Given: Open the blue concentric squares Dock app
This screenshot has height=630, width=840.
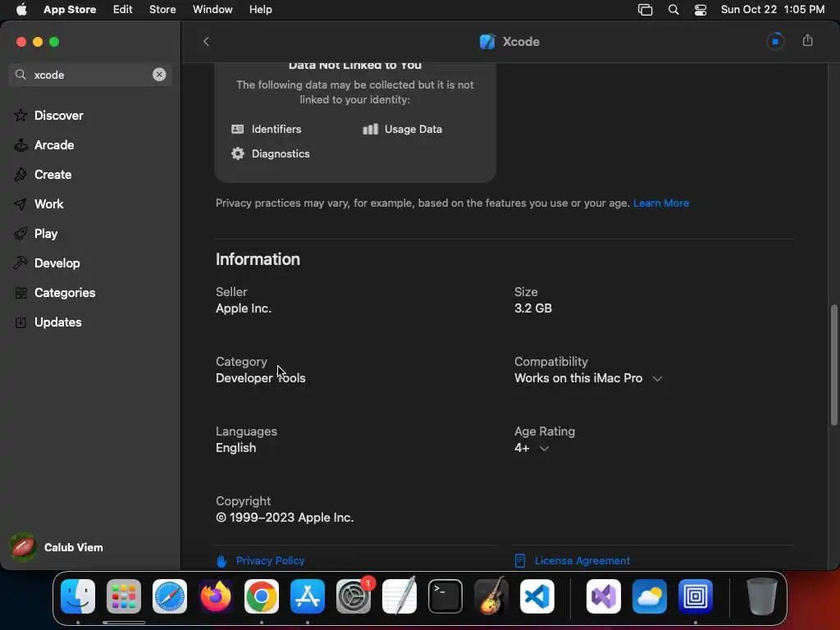Looking at the screenshot, I should pyautogui.click(x=696, y=596).
